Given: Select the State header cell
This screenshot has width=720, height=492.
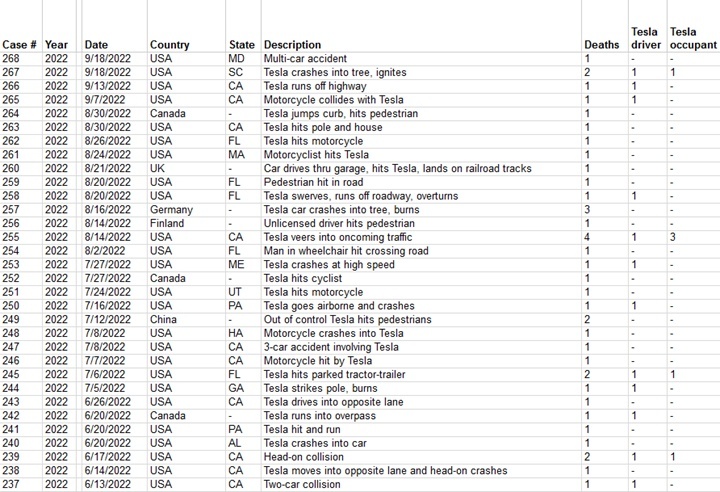Looking at the screenshot, I should tap(242, 45).
